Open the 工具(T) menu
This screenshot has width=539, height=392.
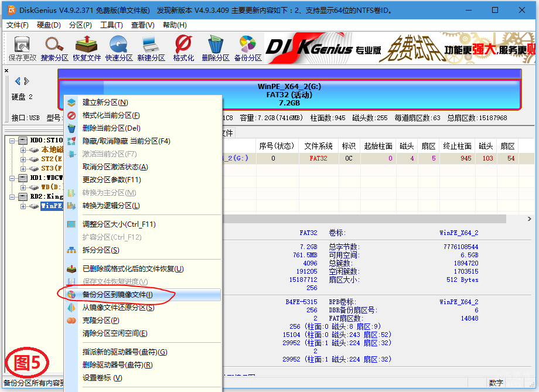[x=111, y=25]
